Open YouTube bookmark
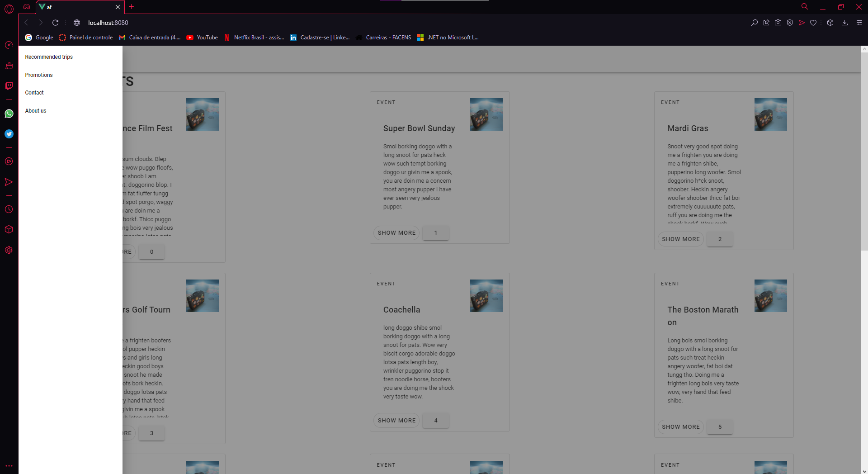 [202, 38]
